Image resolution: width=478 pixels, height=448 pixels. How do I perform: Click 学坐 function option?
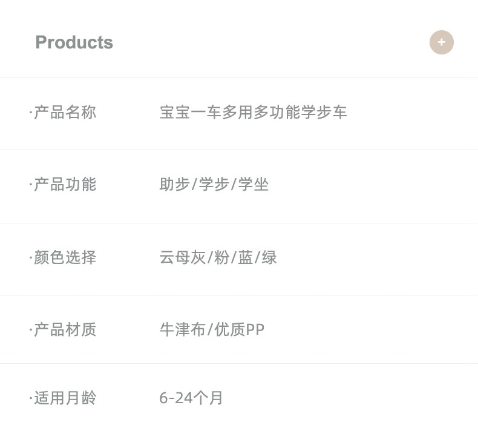(x=254, y=184)
